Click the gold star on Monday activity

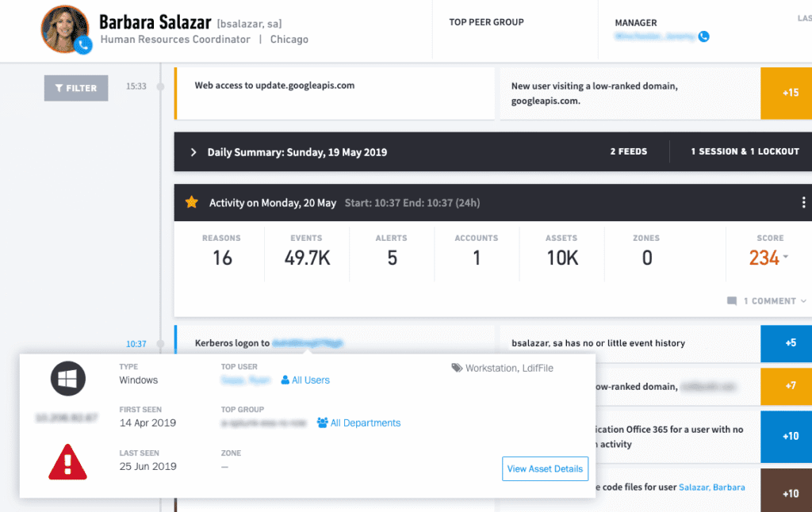pos(192,202)
